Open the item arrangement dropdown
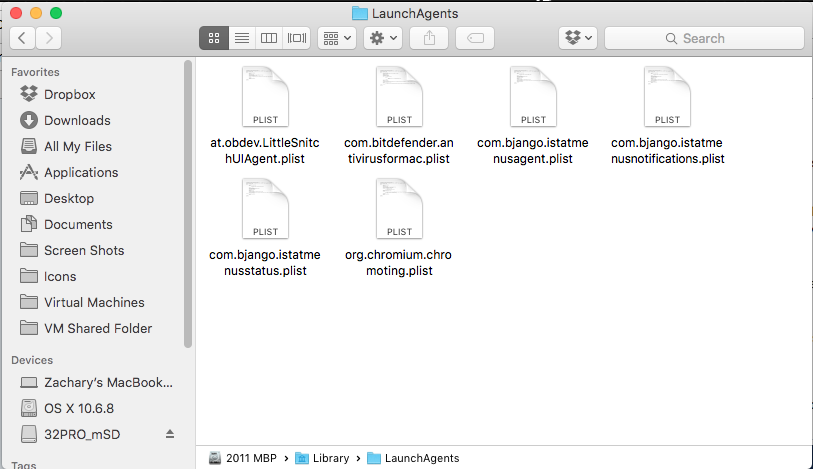This screenshot has height=469, width=813. tap(337, 38)
